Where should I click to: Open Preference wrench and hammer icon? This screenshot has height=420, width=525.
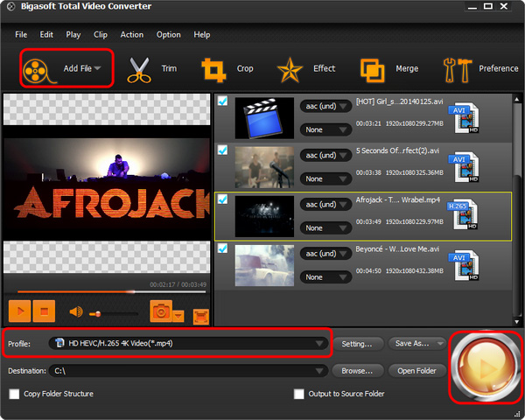click(457, 70)
